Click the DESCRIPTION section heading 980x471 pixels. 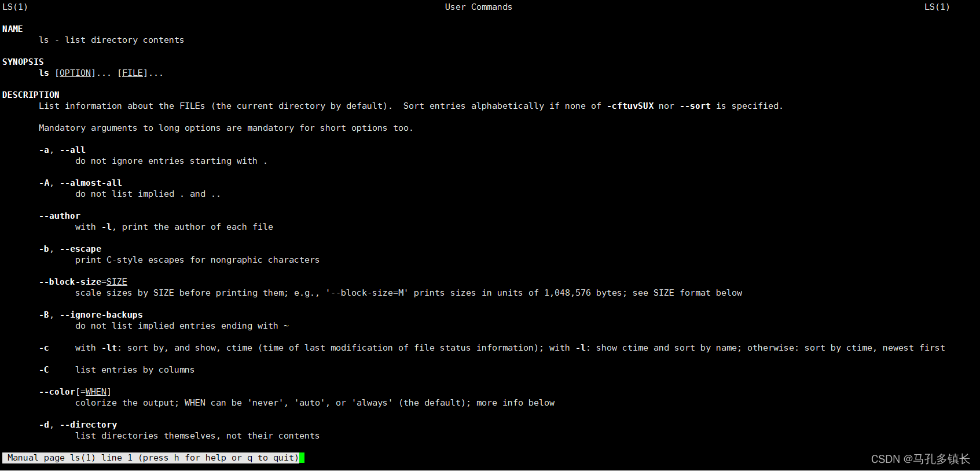coord(31,95)
